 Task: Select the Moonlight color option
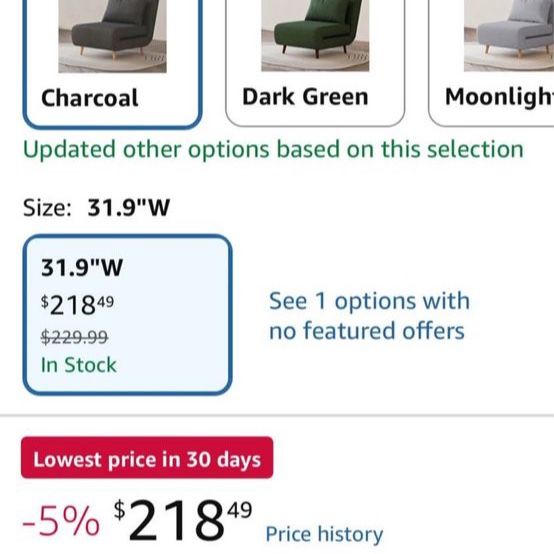point(491,63)
